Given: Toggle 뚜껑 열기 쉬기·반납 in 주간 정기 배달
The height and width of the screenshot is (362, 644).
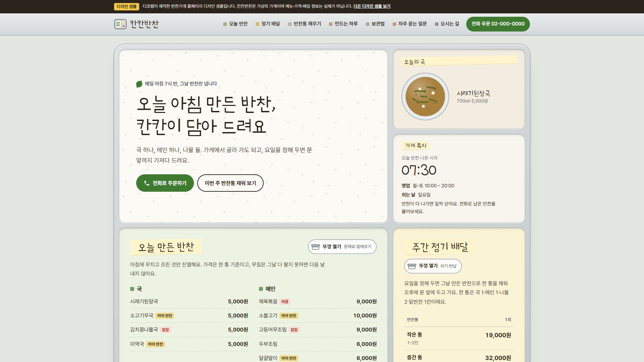Looking at the screenshot, I should tap(433, 266).
